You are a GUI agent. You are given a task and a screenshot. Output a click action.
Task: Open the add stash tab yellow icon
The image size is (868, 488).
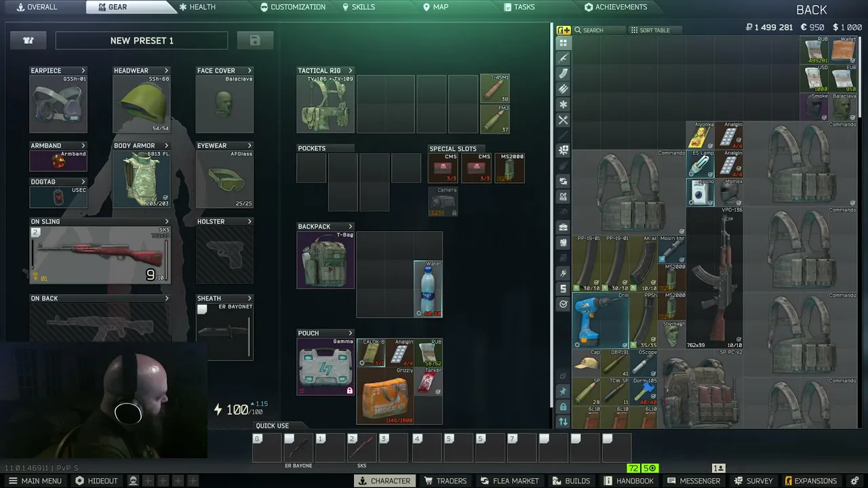pos(564,30)
